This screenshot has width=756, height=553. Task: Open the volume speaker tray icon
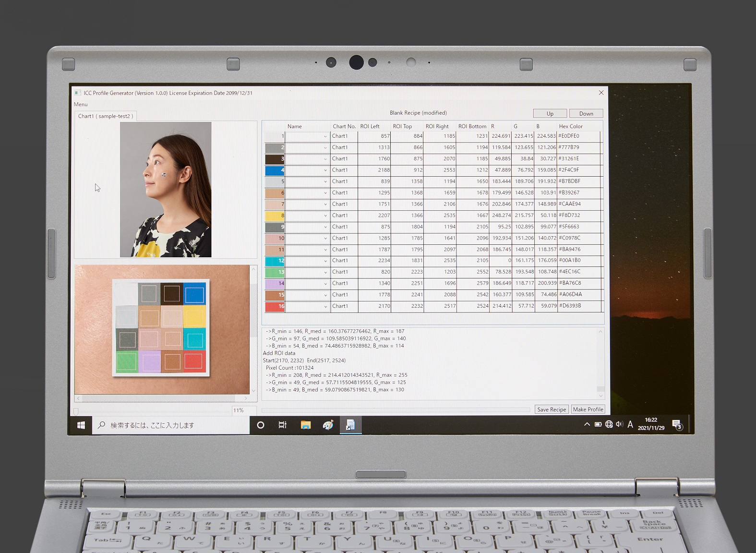point(619,424)
